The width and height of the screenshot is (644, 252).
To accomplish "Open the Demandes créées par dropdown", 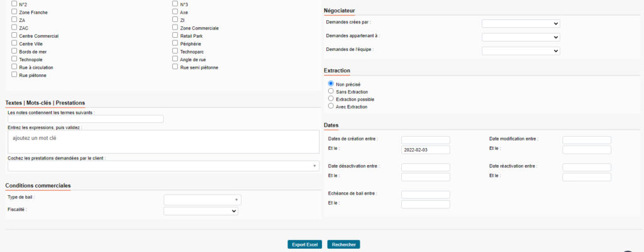I will tap(520, 23).
